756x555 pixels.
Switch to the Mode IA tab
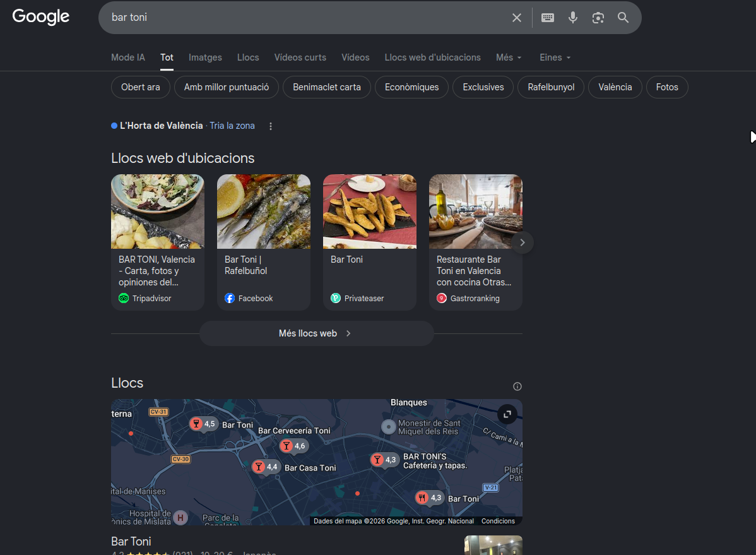[127, 57]
